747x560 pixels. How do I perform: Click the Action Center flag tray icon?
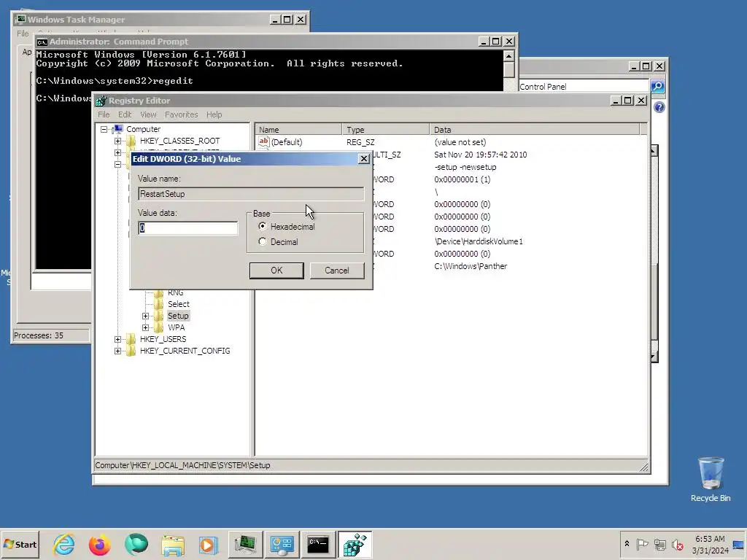[x=642, y=544]
